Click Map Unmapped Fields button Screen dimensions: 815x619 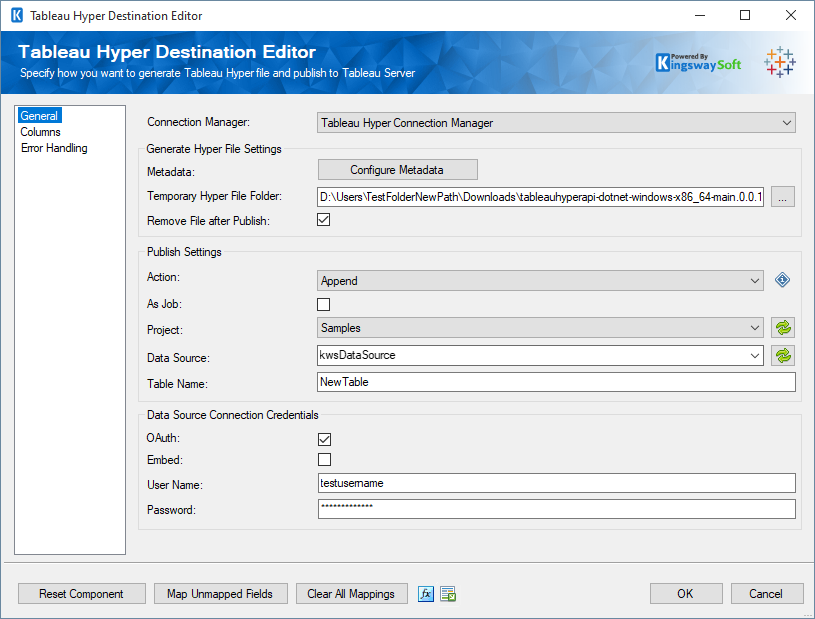[220, 594]
